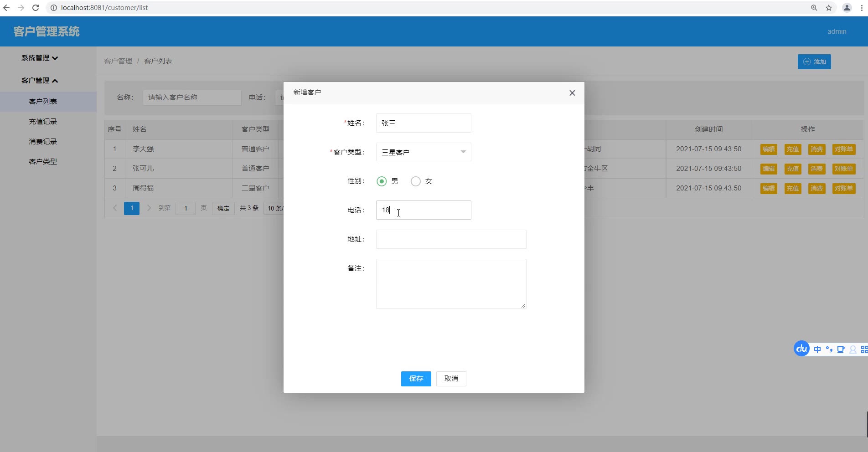Close the 新增客户 dialog with X icon
The height and width of the screenshot is (452, 868).
click(x=572, y=93)
